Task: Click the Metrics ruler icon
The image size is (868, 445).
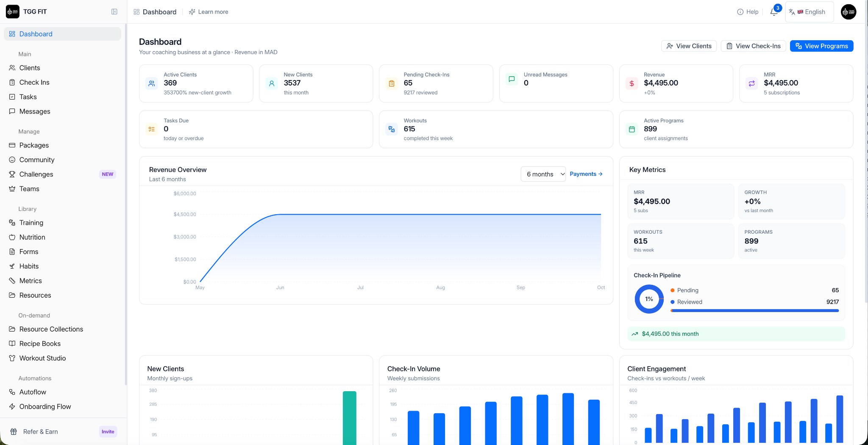Action: point(12,281)
